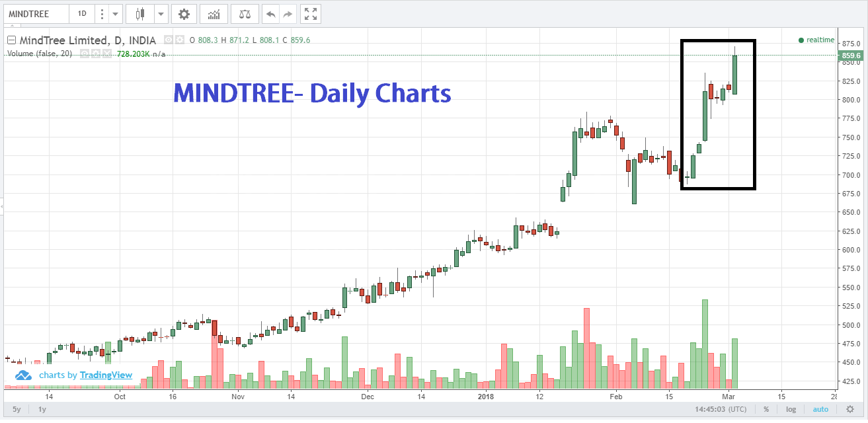
Task: Click the TradingView cloud logo
Action: point(24,375)
